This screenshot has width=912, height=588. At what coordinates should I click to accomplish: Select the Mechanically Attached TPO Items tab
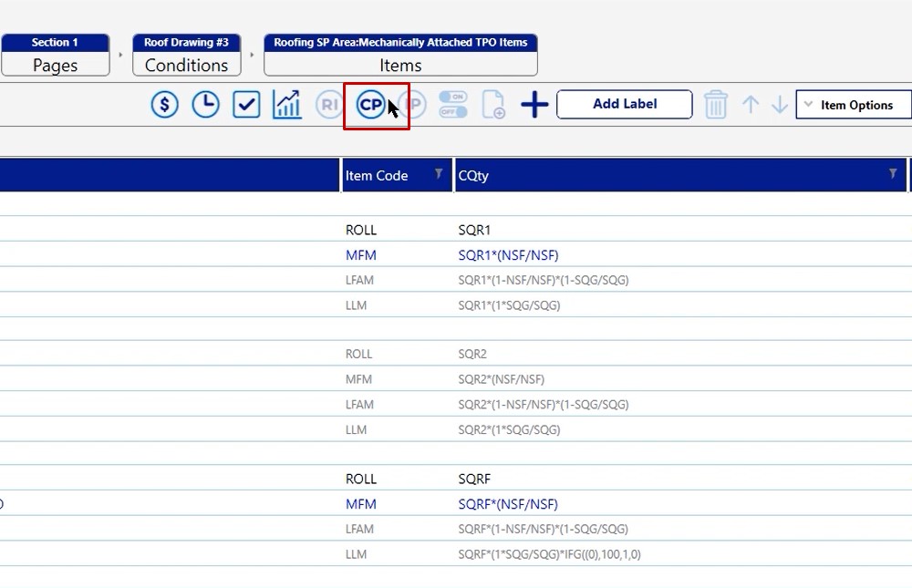pos(400,56)
